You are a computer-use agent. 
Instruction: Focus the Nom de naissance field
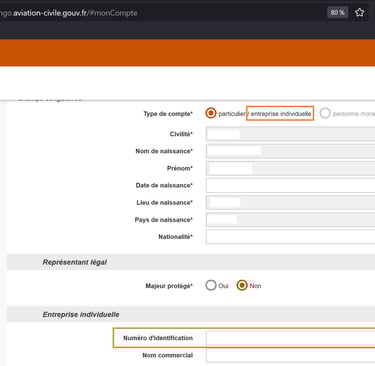coord(290,151)
